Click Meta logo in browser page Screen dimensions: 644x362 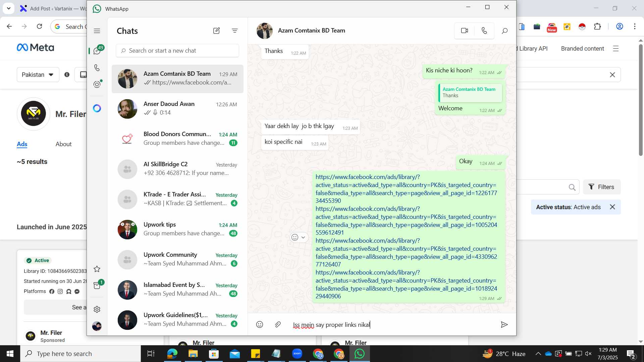35,48
